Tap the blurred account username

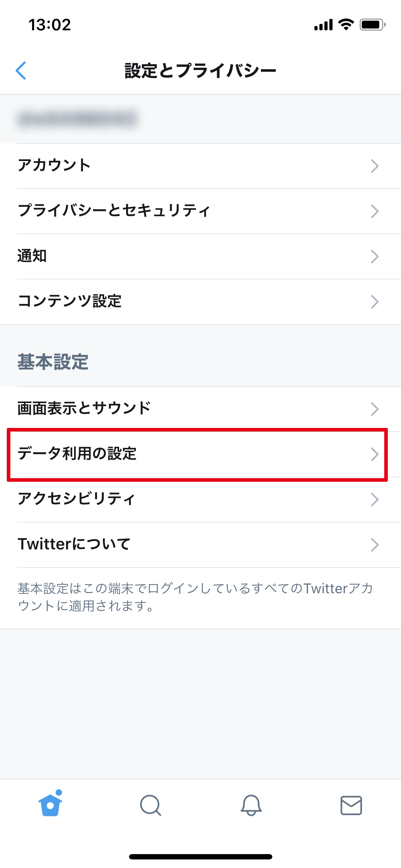tap(77, 119)
